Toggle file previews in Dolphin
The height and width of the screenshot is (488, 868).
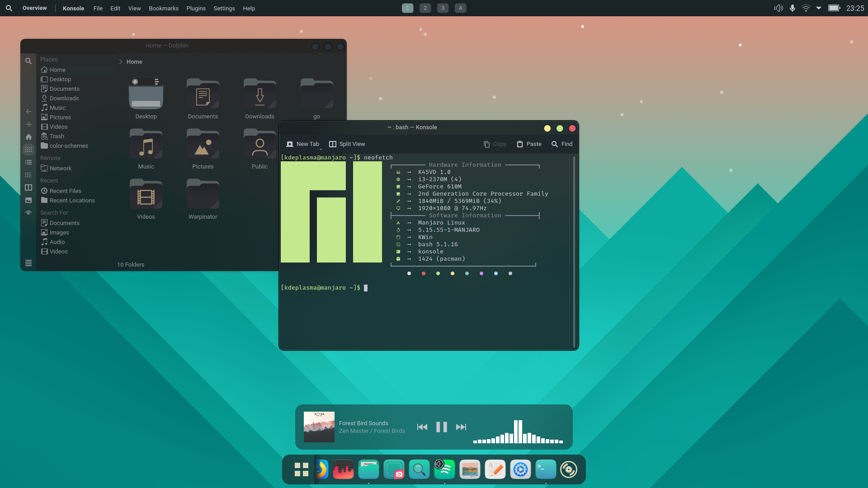click(28, 200)
